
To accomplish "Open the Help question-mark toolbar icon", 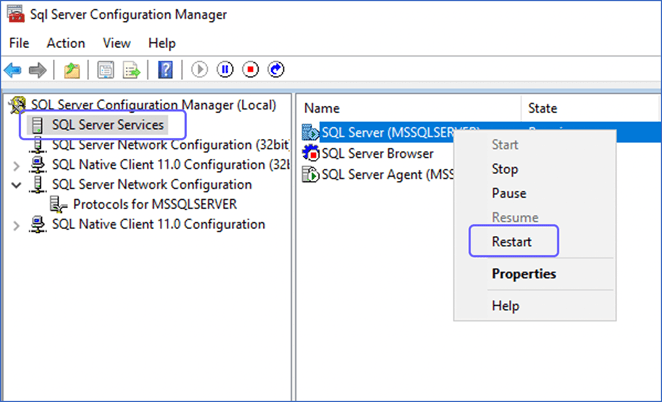I will tap(165, 70).
